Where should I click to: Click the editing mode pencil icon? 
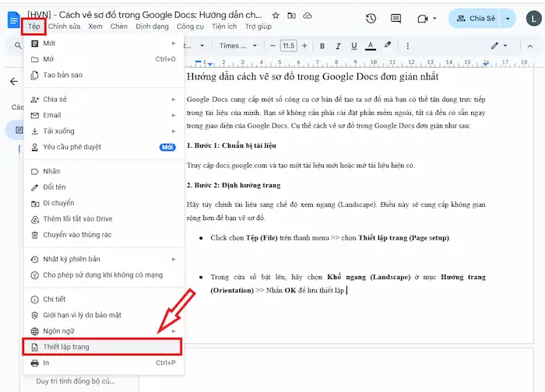point(494,45)
